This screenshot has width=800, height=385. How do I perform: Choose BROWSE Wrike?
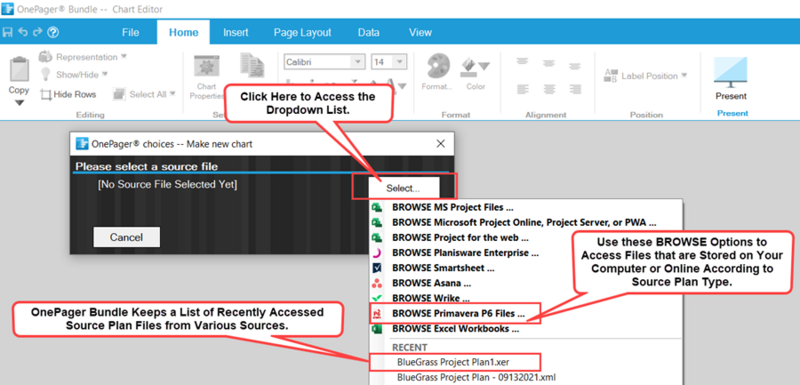tap(526, 298)
